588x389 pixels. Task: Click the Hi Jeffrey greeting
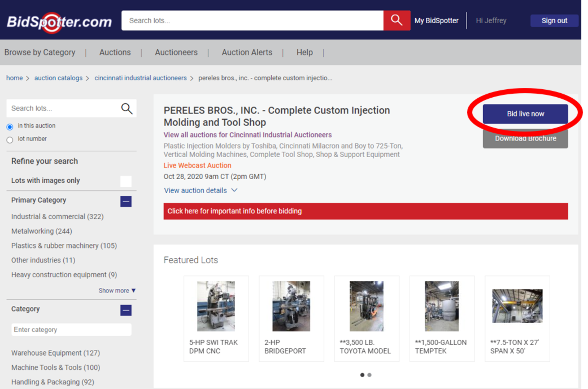[x=491, y=21]
